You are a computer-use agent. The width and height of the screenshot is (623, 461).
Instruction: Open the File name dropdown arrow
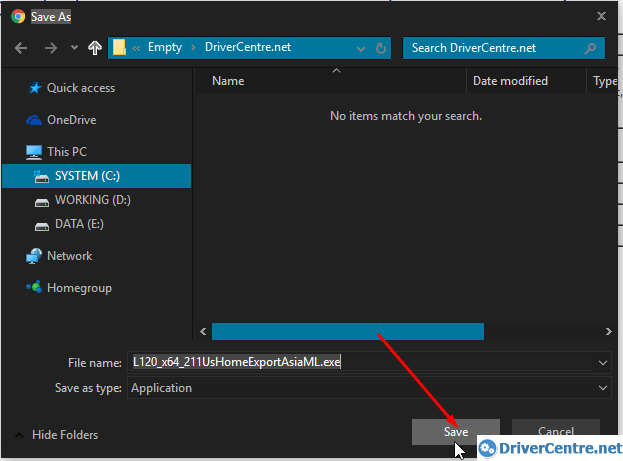pyautogui.click(x=602, y=363)
